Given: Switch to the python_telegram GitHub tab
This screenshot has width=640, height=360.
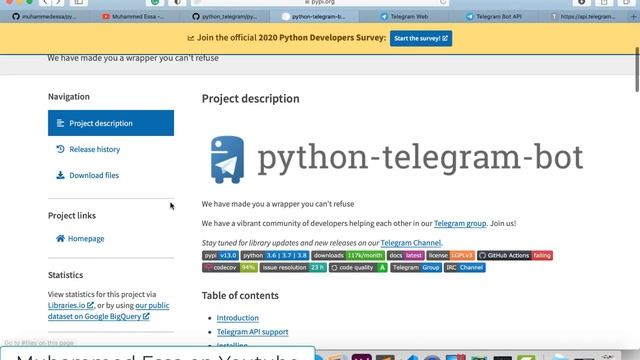Looking at the screenshot, I should (x=224, y=17).
